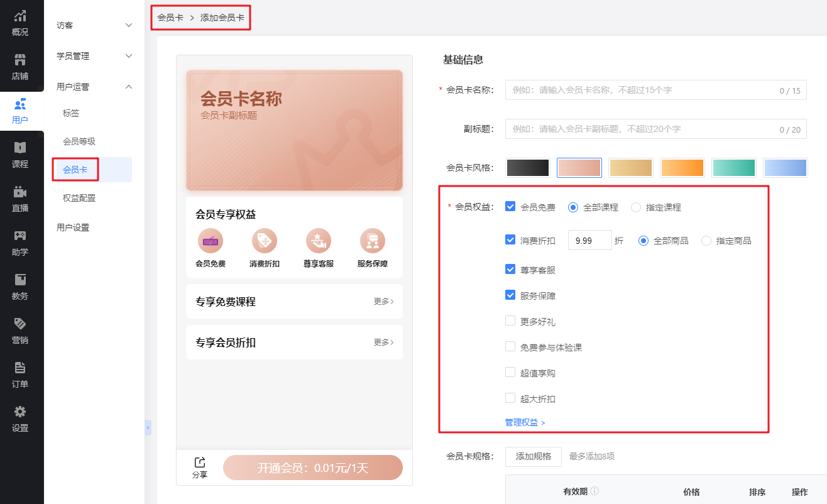Screen dimensions: 827x504
Task: Click the 添加规格 button
Action: click(533, 456)
